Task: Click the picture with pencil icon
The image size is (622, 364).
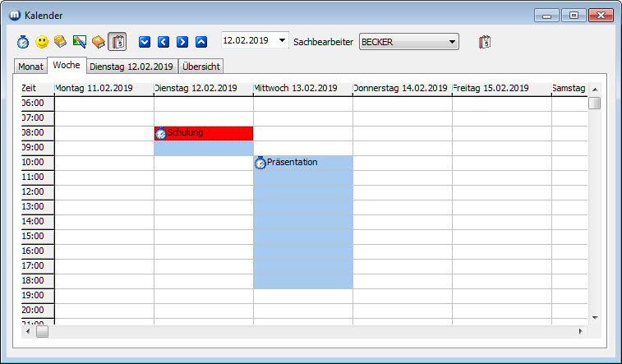Action: click(x=79, y=42)
